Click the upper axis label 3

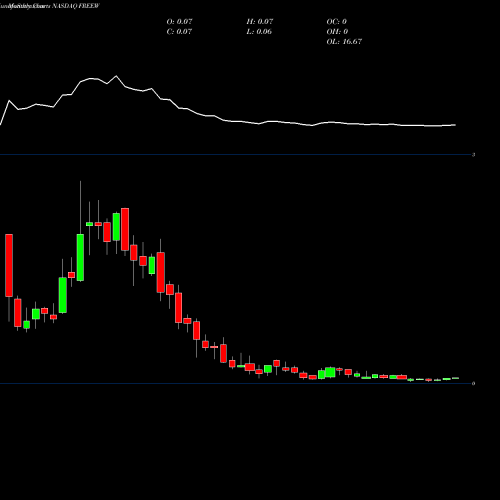[473, 155]
